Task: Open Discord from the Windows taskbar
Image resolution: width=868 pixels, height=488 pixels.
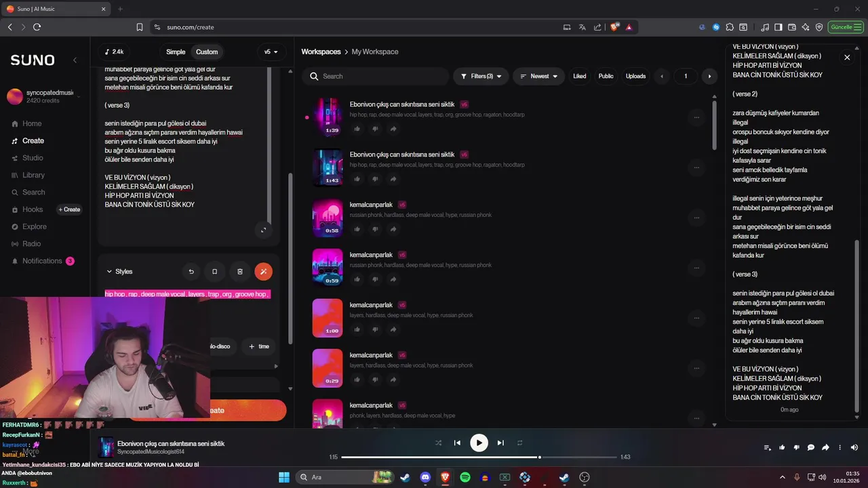Action: [425, 477]
